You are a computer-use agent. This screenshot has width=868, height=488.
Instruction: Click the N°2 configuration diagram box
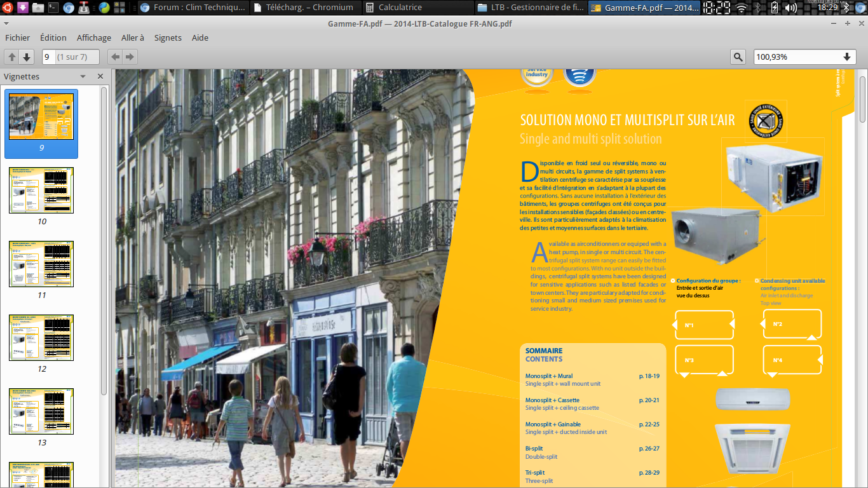pyautogui.click(x=792, y=324)
